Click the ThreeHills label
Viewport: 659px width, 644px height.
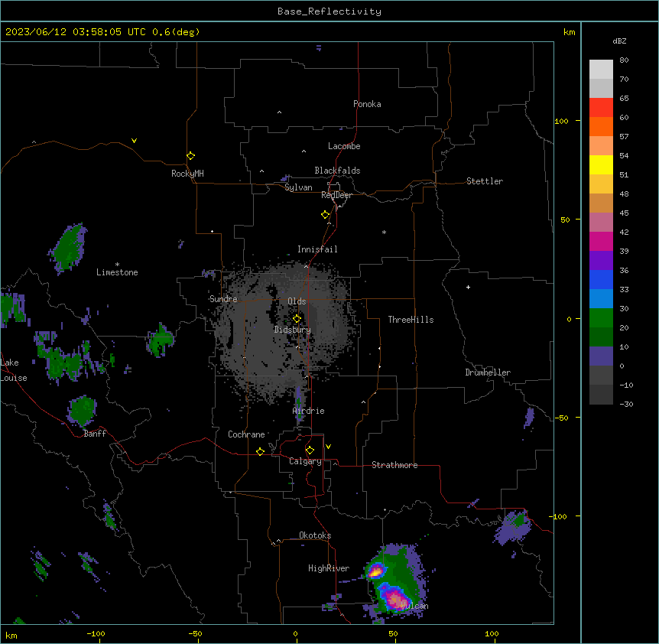coord(411,320)
